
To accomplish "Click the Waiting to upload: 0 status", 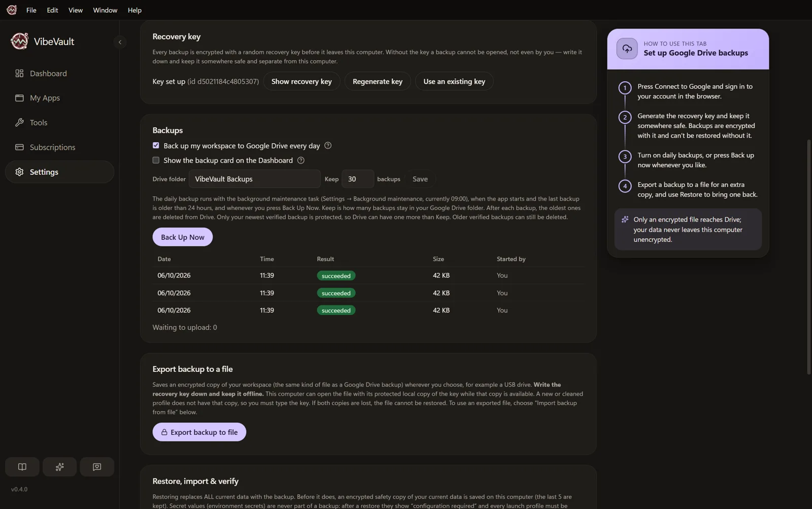I will coord(185,328).
